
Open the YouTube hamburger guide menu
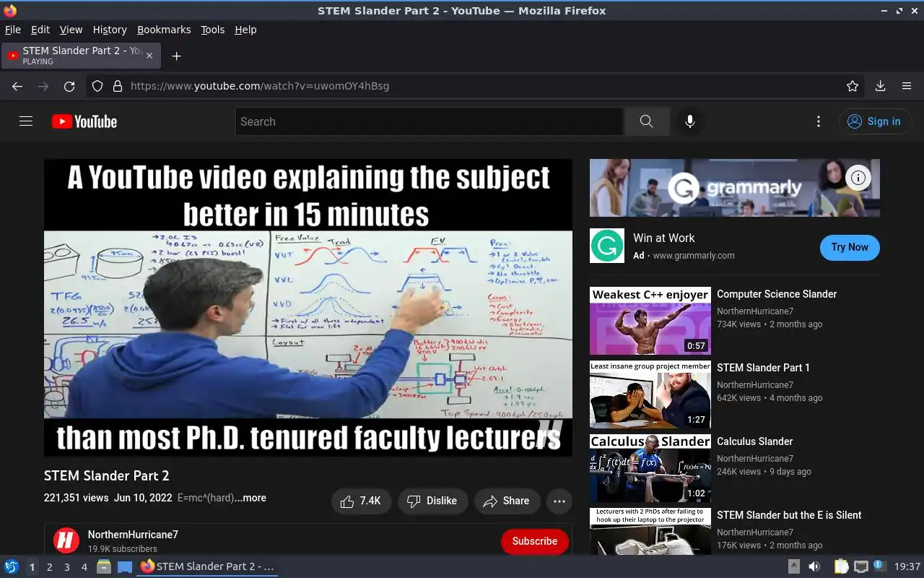coord(26,121)
